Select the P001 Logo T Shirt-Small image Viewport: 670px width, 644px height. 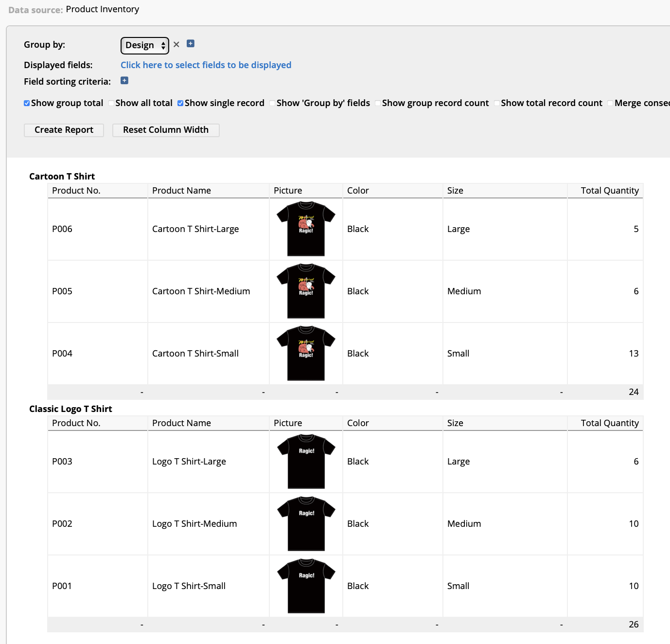coord(306,586)
